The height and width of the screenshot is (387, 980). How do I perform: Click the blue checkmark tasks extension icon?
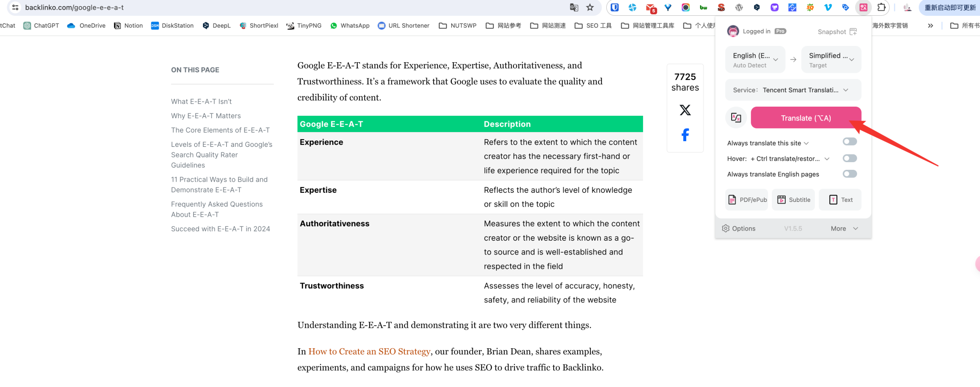pyautogui.click(x=792, y=7)
